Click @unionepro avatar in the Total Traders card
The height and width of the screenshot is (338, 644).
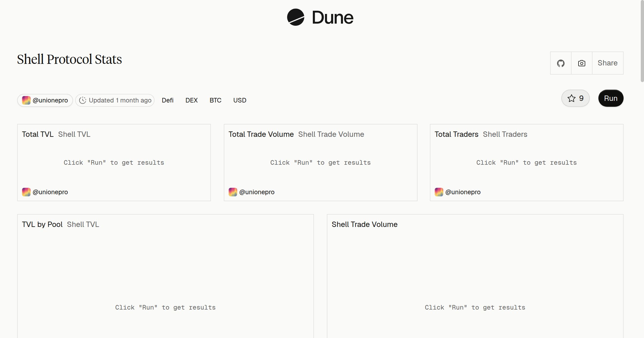point(439,192)
